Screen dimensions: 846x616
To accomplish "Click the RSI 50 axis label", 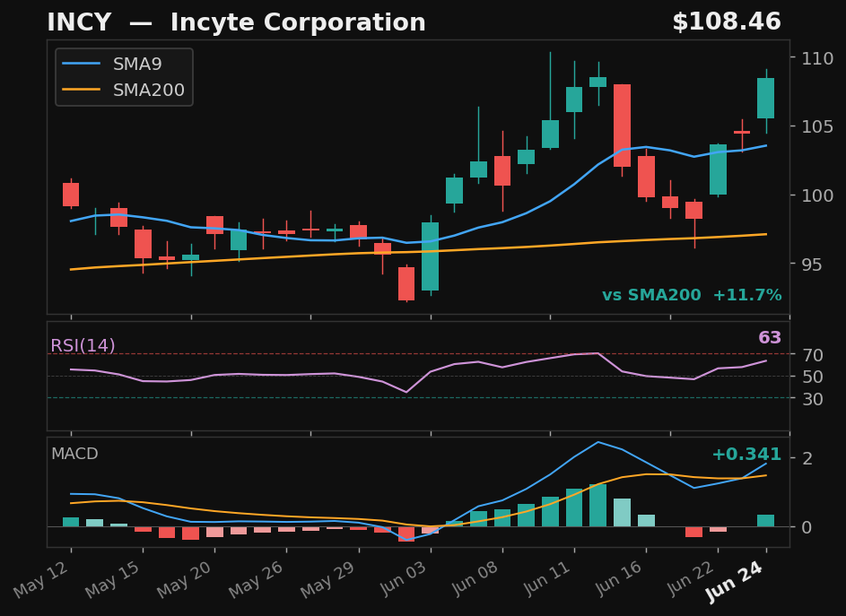I will 812,377.
